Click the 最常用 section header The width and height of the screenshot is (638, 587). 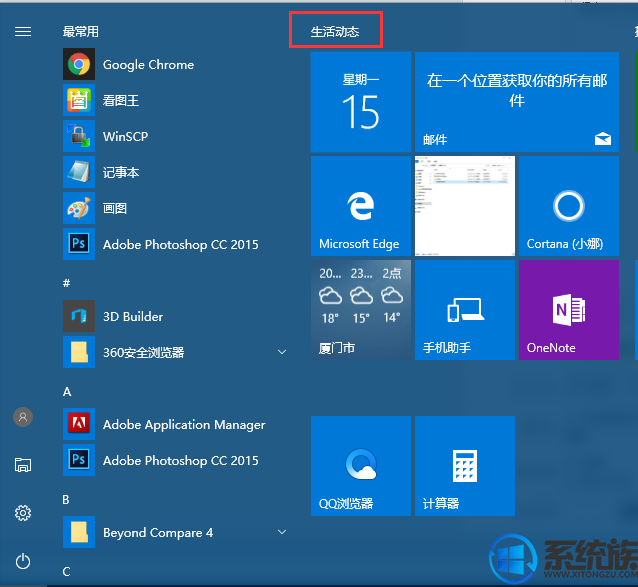(81, 32)
